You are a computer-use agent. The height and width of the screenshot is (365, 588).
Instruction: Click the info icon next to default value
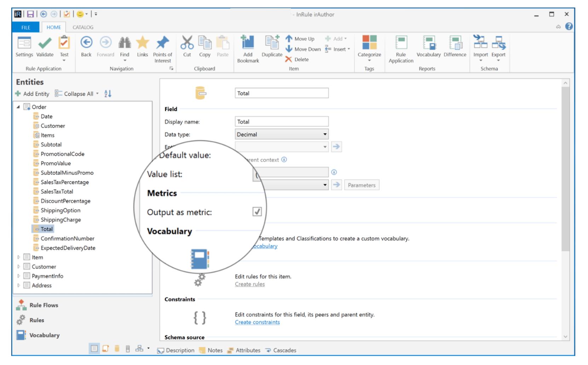(334, 172)
